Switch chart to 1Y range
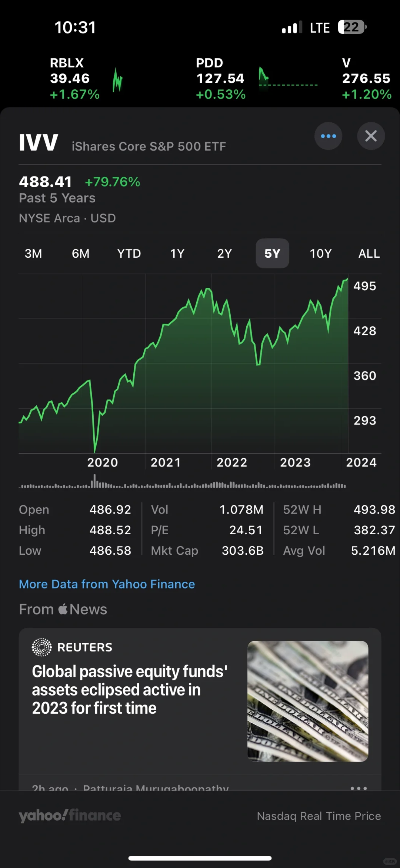This screenshot has width=400, height=868. [x=177, y=254]
